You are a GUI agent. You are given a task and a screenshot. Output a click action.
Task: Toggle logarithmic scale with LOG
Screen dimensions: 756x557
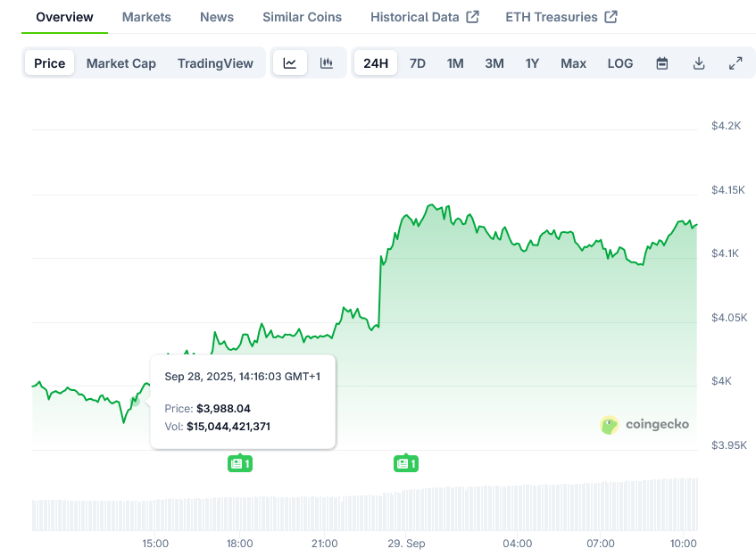[619, 62]
